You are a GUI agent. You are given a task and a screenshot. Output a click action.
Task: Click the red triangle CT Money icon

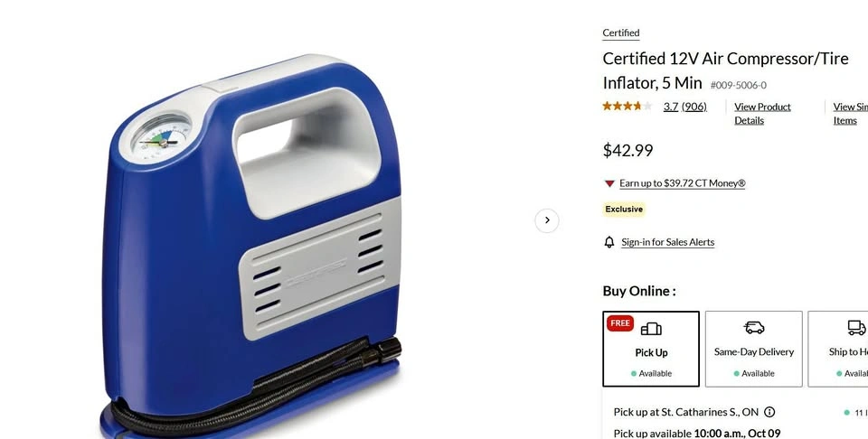coord(609,183)
